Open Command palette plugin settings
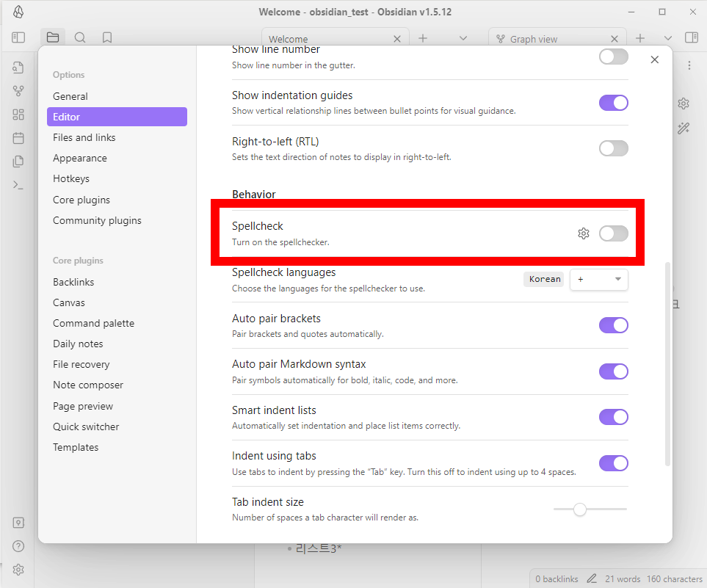 click(117, 323)
